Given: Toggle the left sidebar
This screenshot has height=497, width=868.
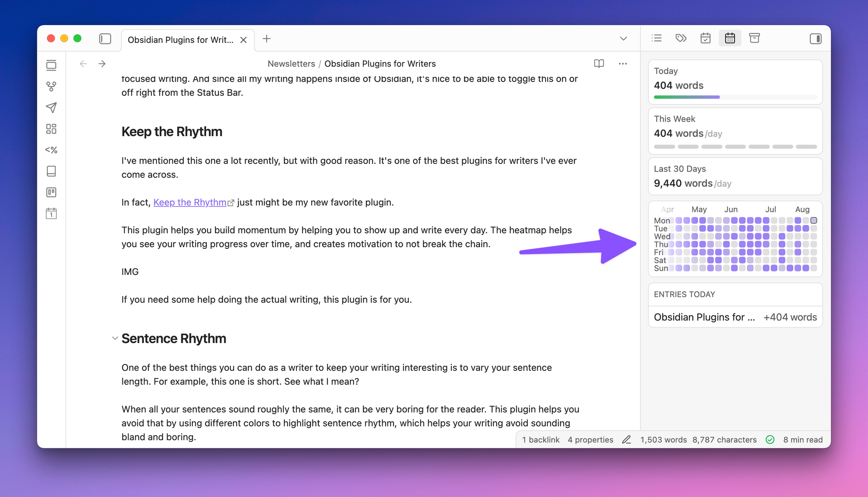Looking at the screenshot, I should [105, 39].
